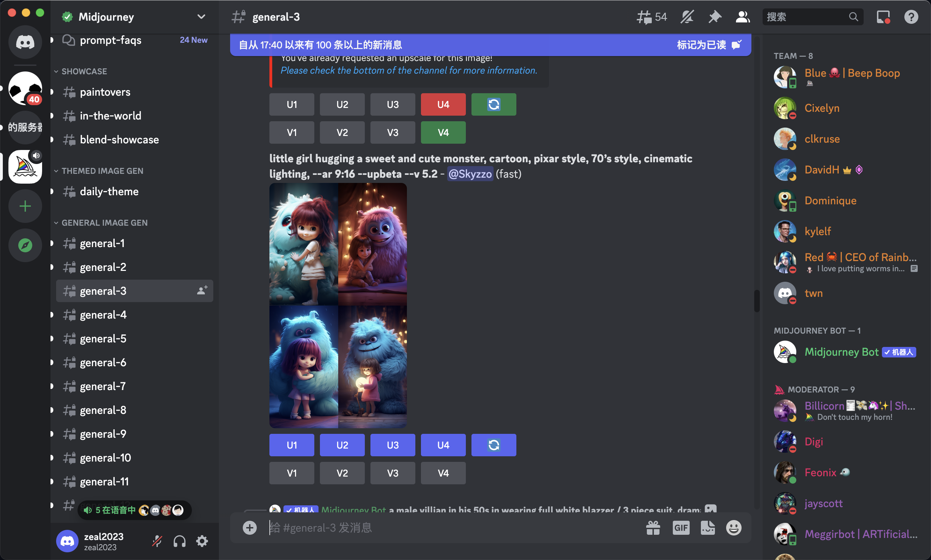Open the gift Nitro icon
931x560 pixels.
[653, 527]
